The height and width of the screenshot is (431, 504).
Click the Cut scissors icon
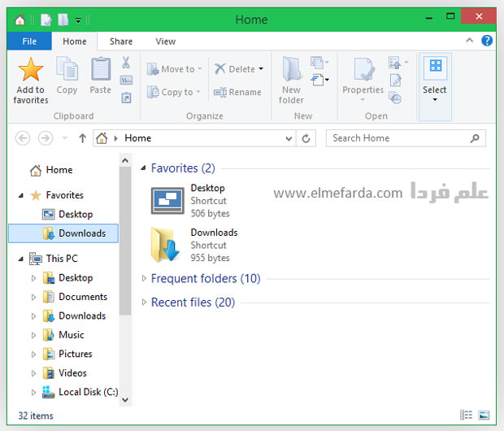tap(126, 63)
